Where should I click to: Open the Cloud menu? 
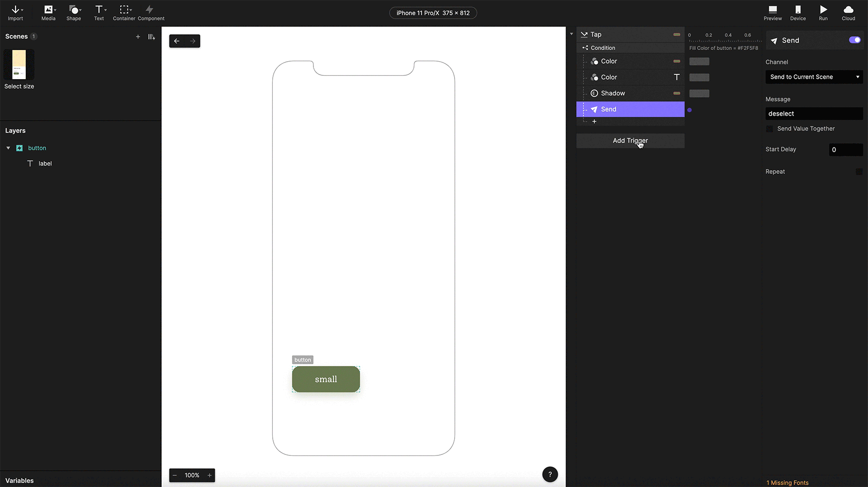coord(849,13)
